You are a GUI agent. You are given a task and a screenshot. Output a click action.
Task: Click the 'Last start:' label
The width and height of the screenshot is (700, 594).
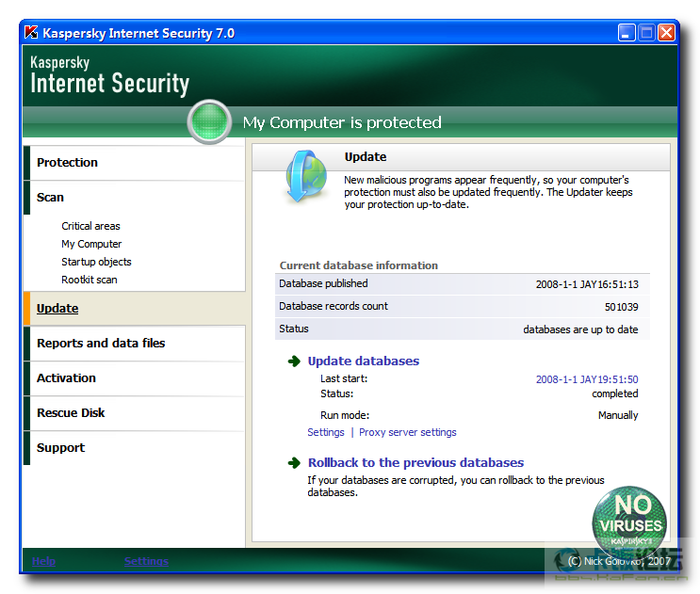(344, 378)
